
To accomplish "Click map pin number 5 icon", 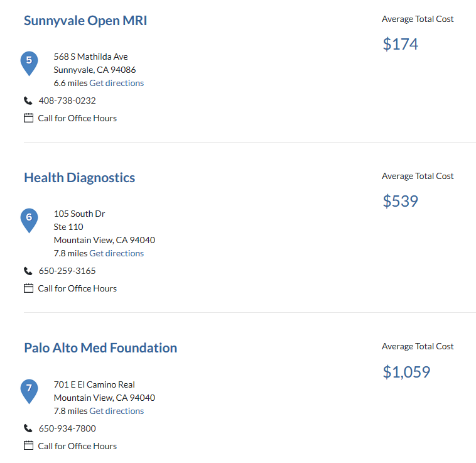I will click(x=29, y=63).
